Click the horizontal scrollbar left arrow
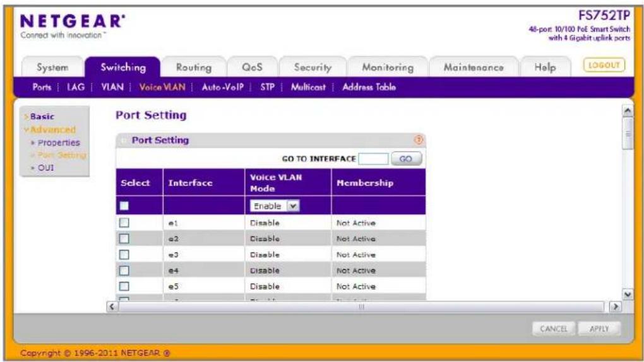644x362 pixels. pos(112,307)
